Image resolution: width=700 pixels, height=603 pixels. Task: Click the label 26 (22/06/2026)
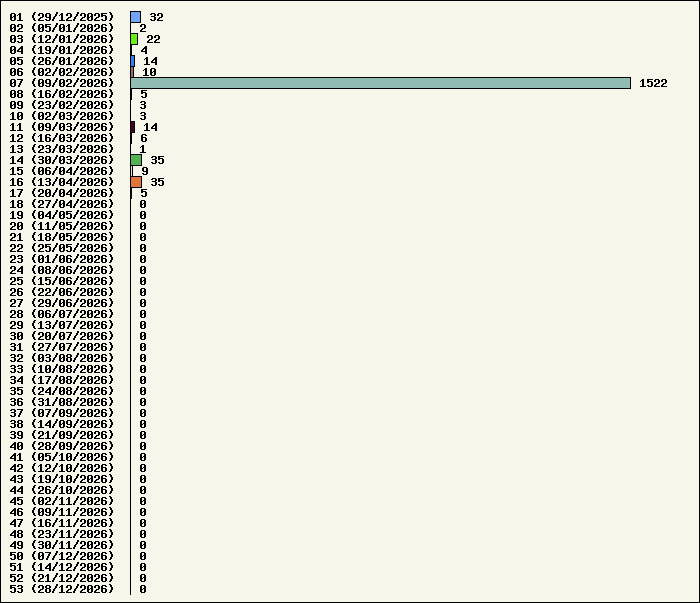62,292
